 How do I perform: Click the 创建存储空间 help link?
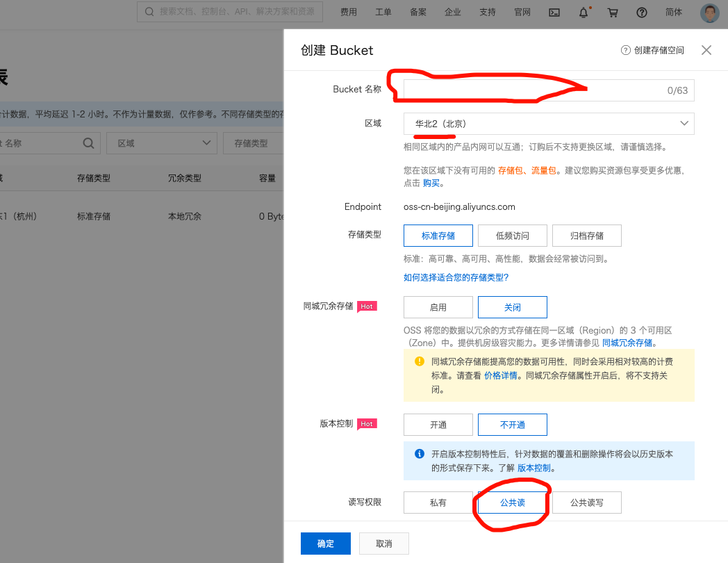(x=652, y=50)
